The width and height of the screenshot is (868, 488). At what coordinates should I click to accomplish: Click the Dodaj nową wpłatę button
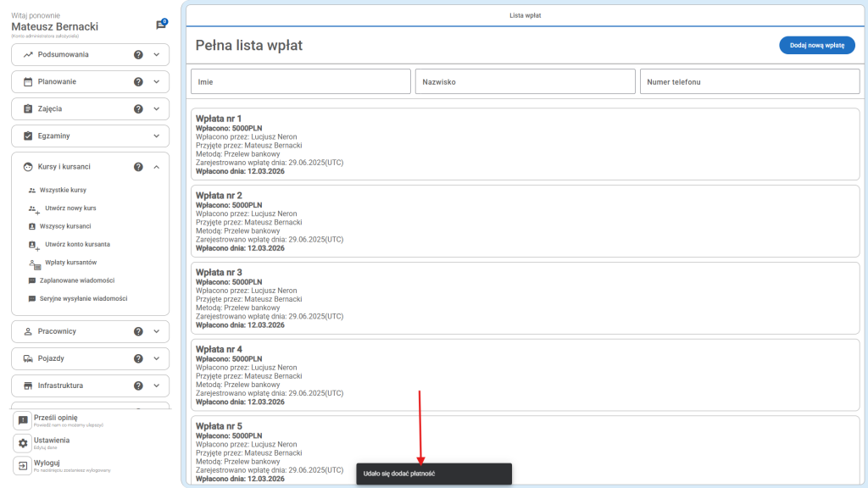coord(816,46)
